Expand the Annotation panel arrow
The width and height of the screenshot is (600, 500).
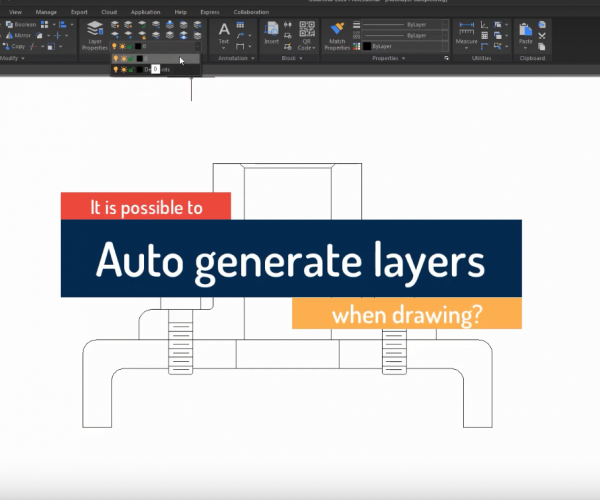tap(253, 58)
